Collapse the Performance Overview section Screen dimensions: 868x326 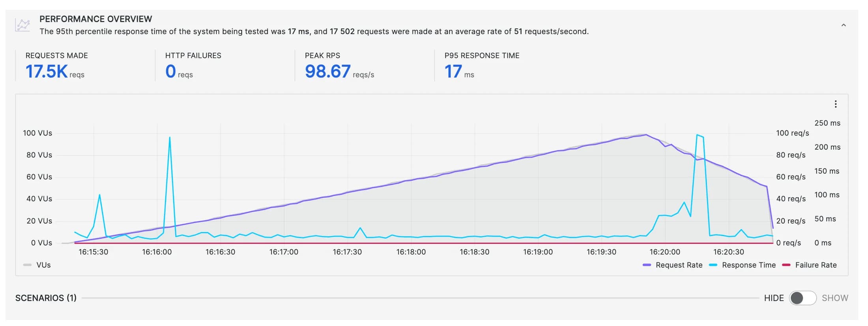pyautogui.click(x=843, y=25)
